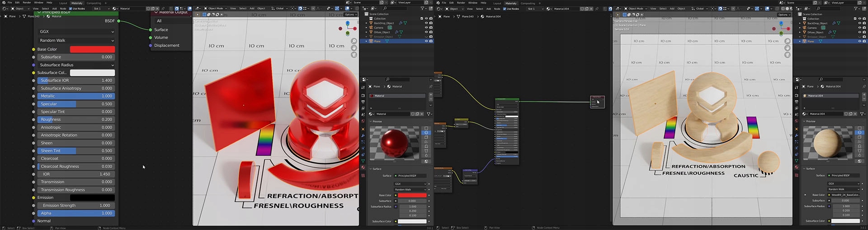Toggle Use Nodes checkbox in the leftmost shader editor
This screenshot has height=230, width=868.
pos(71,9)
